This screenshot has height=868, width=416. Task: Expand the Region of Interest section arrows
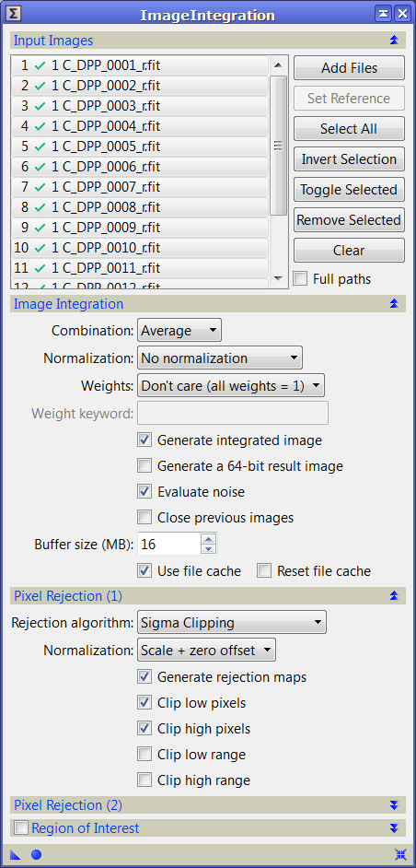point(394,828)
